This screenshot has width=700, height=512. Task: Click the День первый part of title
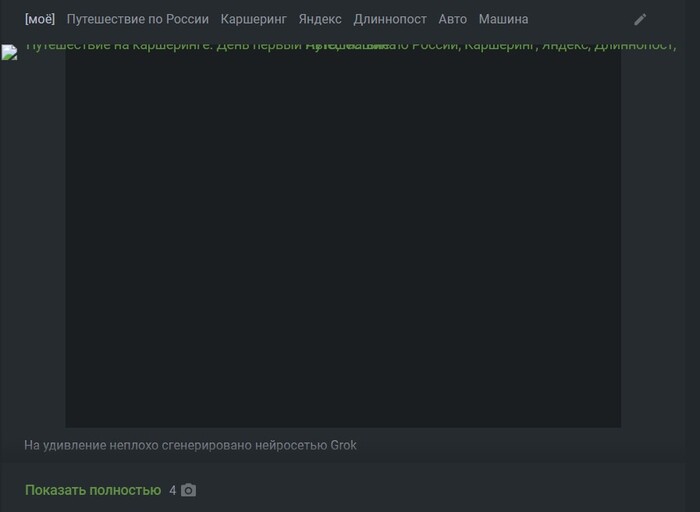pos(259,46)
